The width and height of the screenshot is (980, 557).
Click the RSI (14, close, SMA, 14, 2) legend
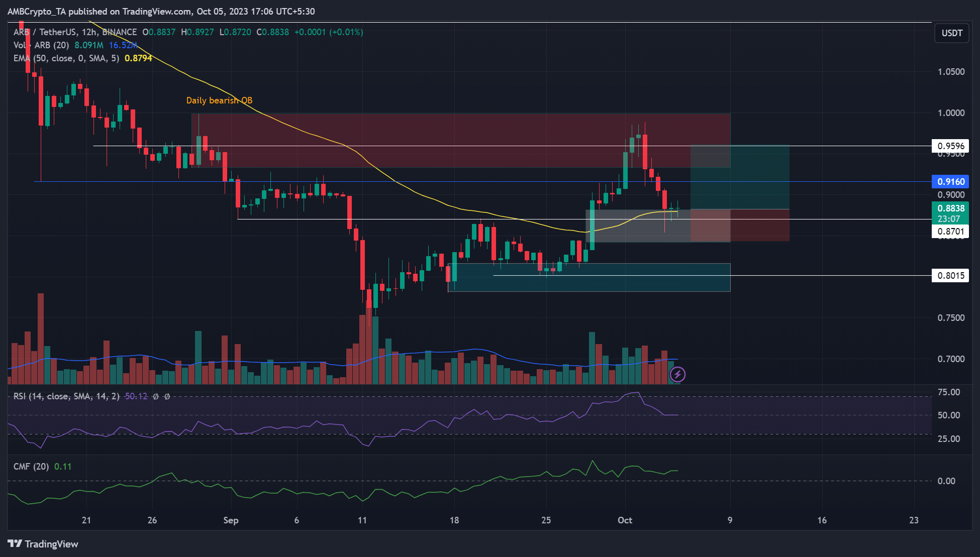pyautogui.click(x=66, y=396)
